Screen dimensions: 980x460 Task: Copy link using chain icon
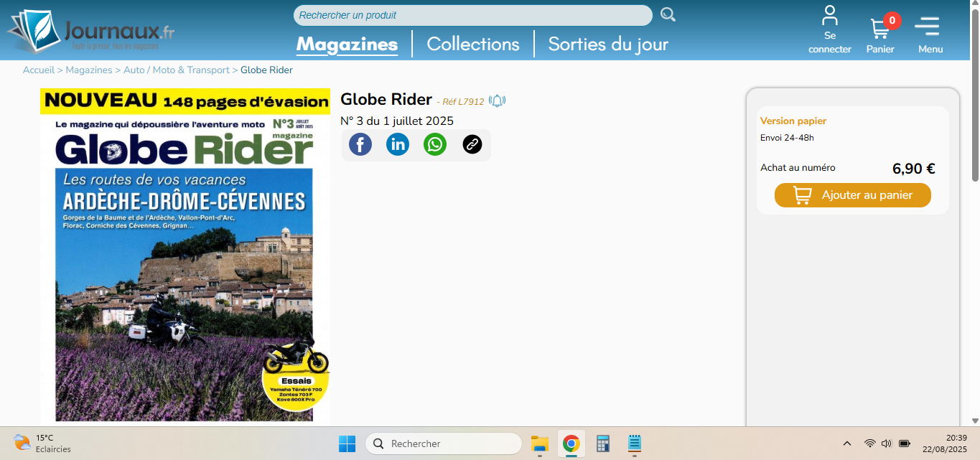472,144
